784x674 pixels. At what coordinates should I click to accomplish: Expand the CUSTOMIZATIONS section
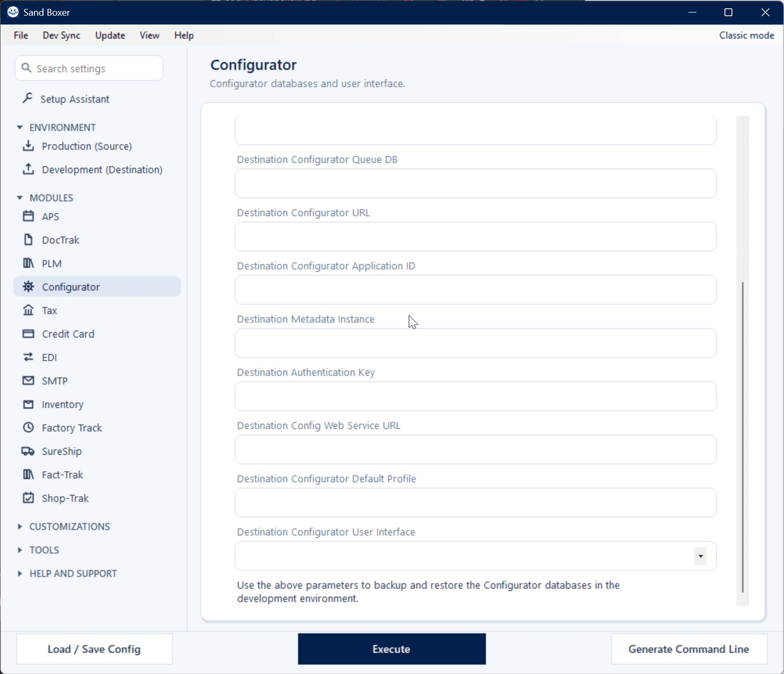[20, 526]
